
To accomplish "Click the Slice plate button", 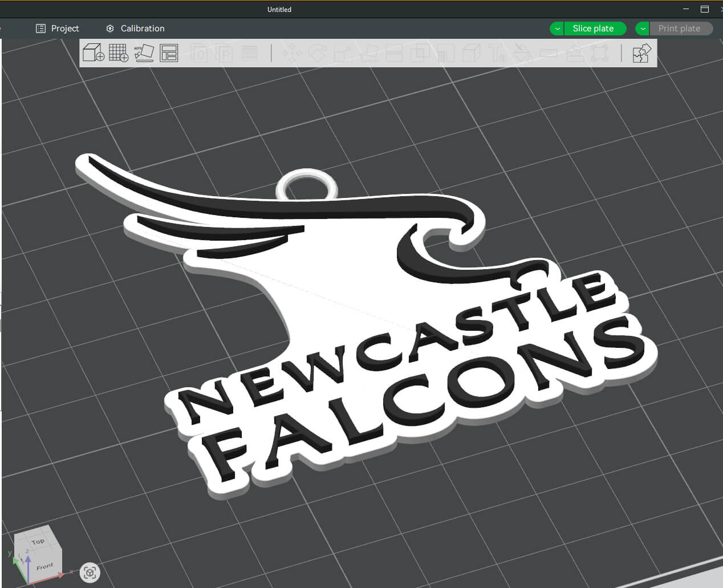I will click(x=593, y=29).
